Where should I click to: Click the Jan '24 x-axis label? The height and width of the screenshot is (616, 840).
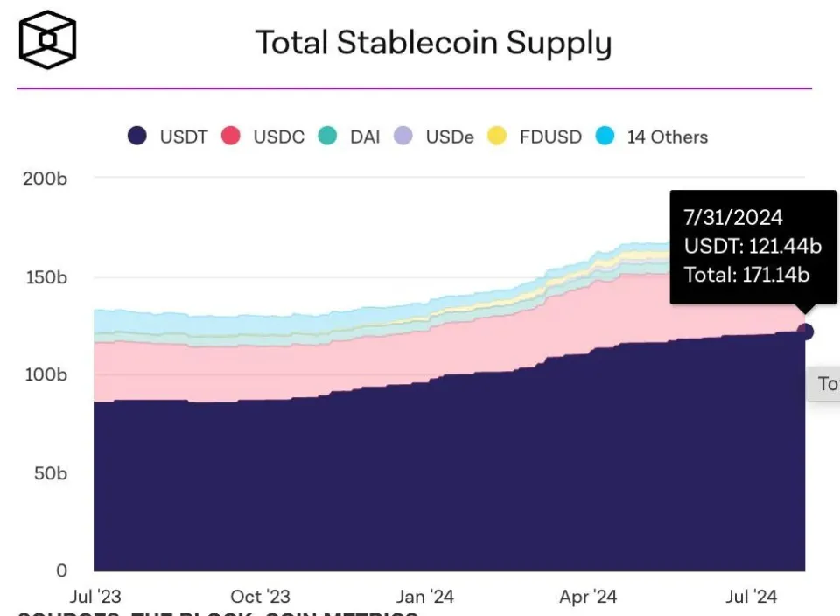pyautogui.click(x=425, y=597)
